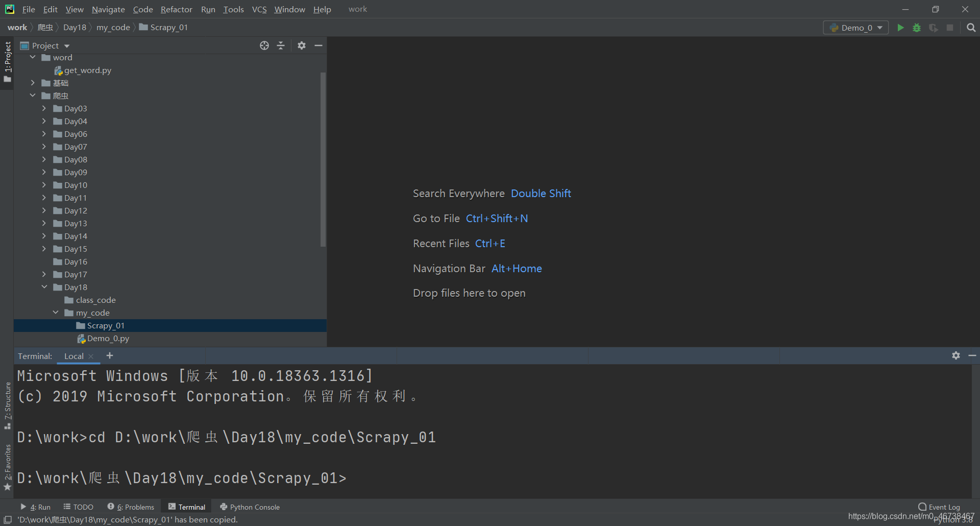Expand the Day17 folder arrow

(44, 274)
